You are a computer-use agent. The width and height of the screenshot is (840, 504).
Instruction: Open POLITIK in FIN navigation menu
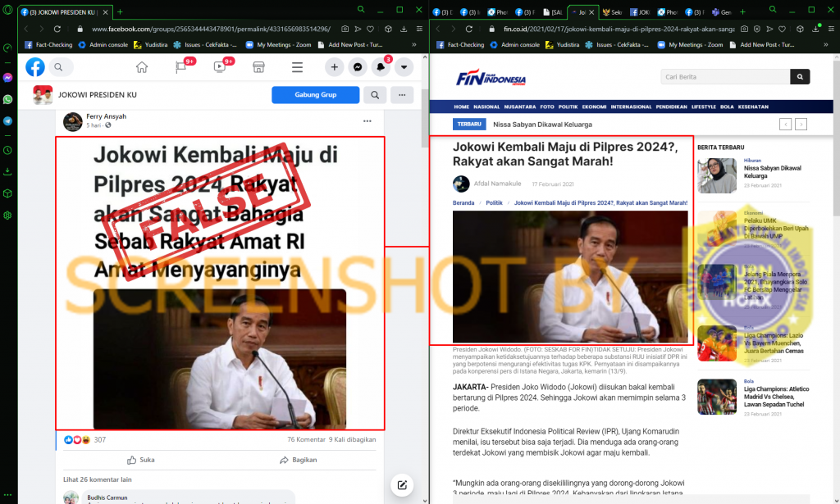tap(568, 107)
